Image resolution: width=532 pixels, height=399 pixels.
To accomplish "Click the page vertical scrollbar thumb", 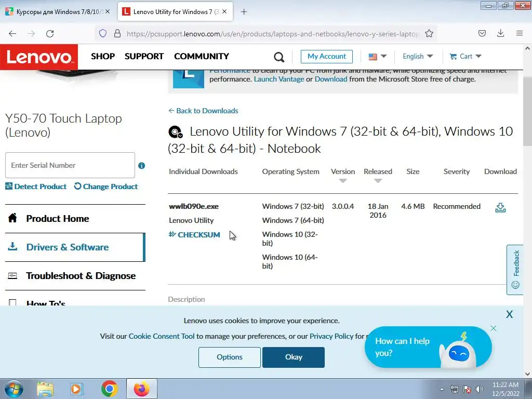I will 527,111.
